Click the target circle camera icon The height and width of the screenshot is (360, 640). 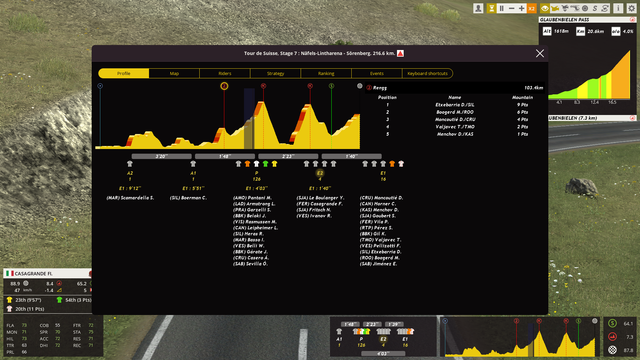click(585, 8)
